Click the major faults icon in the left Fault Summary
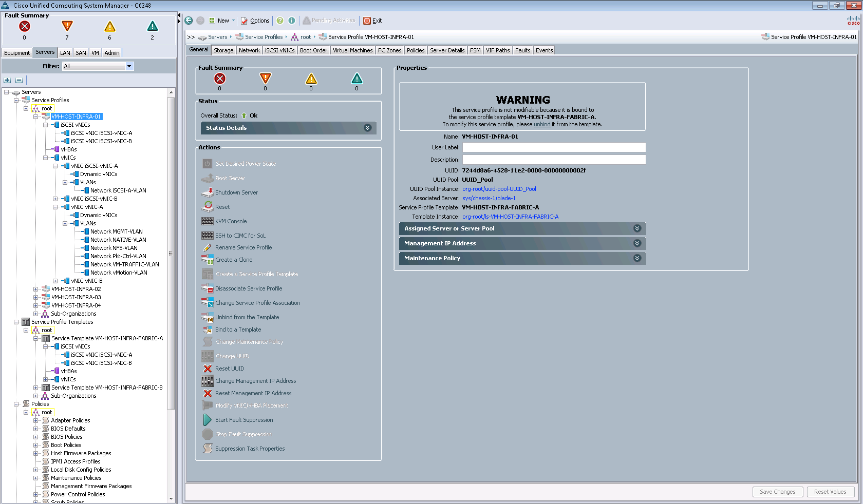 (x=67, y=26)
